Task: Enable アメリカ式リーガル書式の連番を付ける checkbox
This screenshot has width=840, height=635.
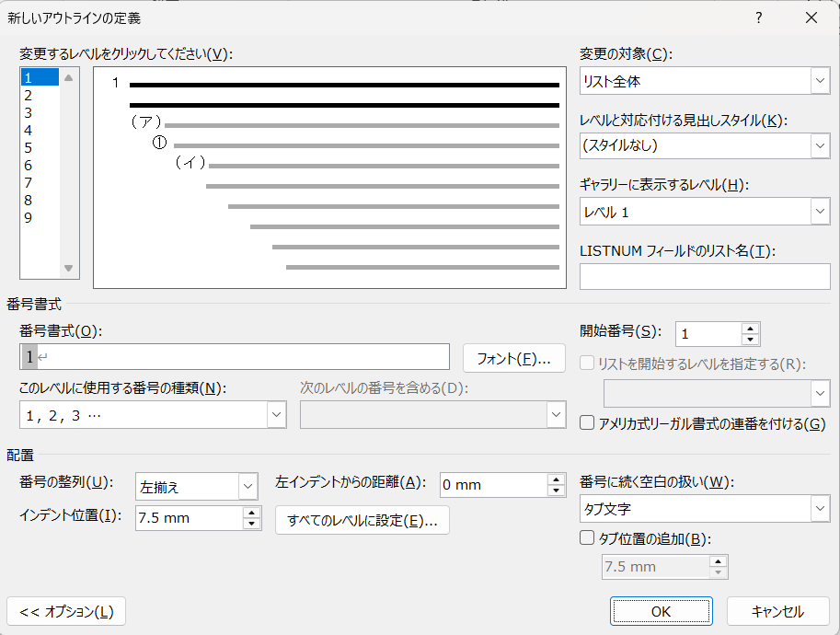Action: [x=587, y=422]
